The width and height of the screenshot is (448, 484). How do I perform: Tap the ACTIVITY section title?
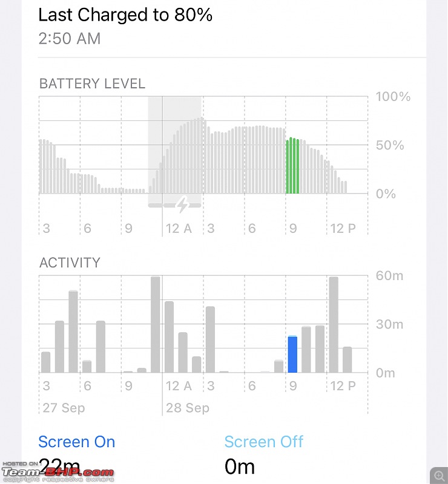70,263
